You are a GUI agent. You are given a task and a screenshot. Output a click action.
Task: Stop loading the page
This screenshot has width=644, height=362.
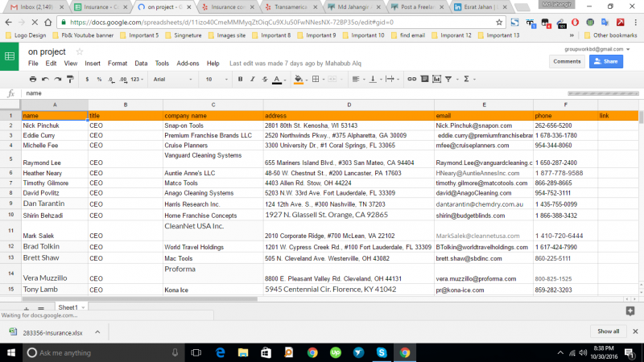click(34, 23)
